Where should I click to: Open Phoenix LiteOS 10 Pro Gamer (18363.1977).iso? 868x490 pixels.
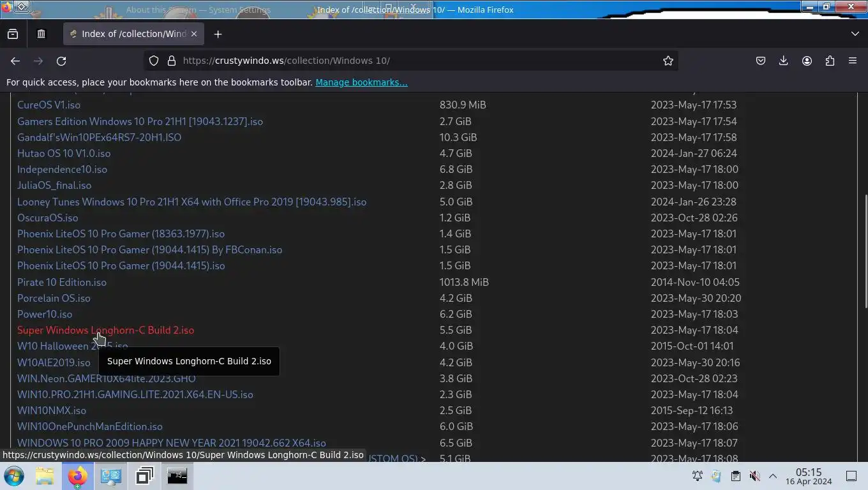[x=121, y=234]
